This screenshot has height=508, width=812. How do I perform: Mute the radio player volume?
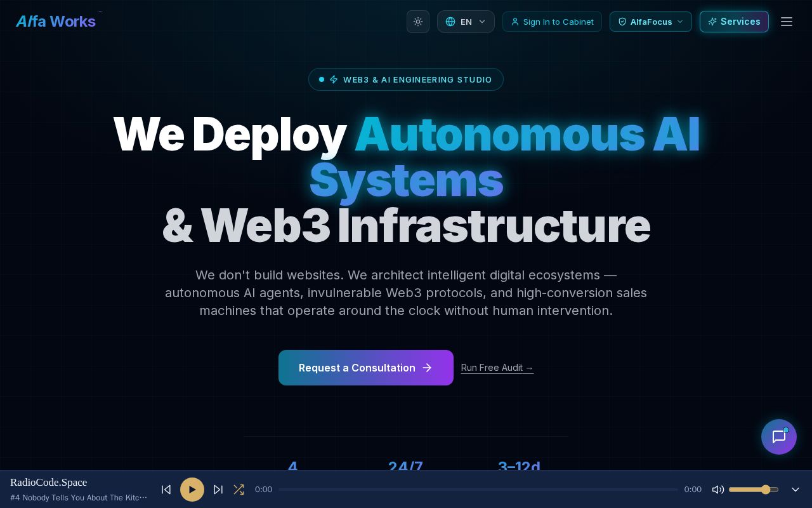point(718,490)
